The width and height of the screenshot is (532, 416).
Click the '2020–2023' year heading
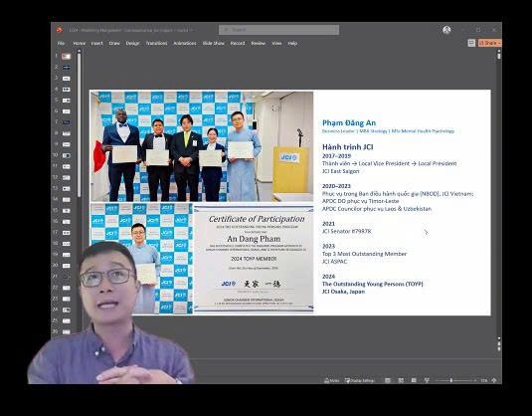point(336,186)
